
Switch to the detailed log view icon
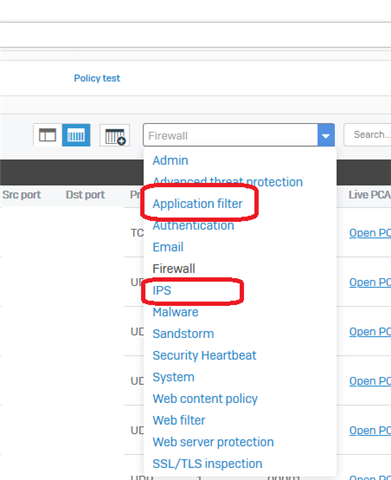click(47, 135)
